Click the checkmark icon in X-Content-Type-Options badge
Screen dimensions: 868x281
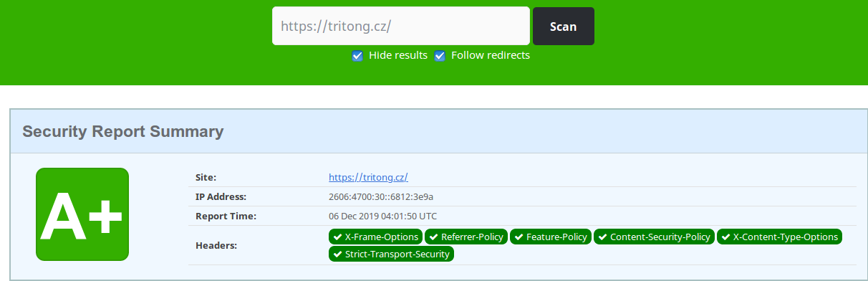(725, 237)
